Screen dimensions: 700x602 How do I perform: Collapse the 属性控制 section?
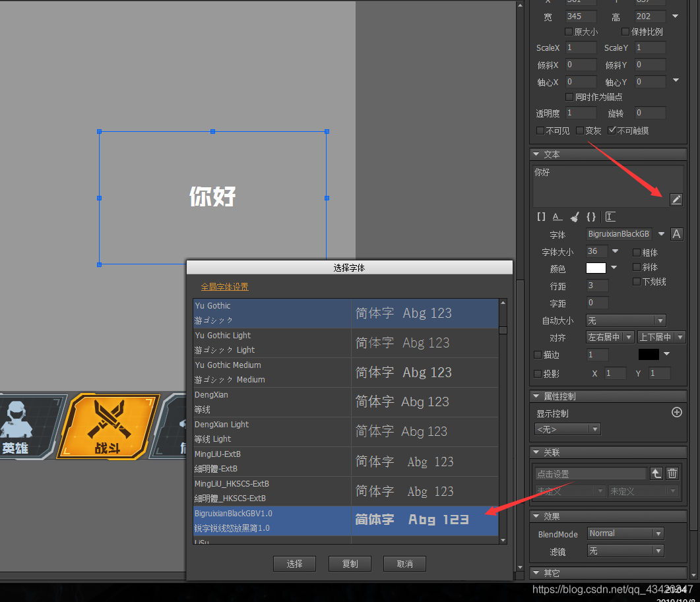(x=536, y=396)
